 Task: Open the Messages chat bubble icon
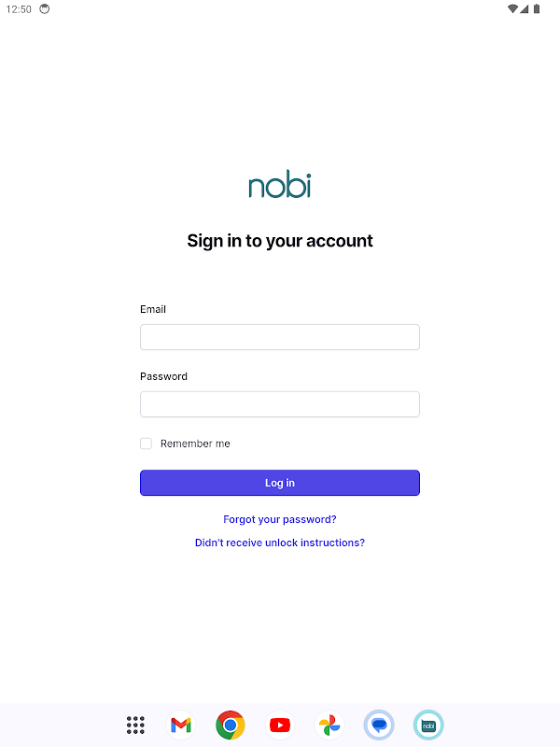tap(379, 725)
